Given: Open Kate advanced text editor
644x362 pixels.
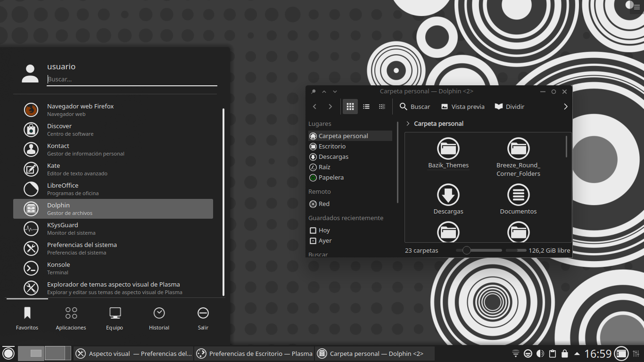Looking at the screenshot, I should click(x=113, y=169).
